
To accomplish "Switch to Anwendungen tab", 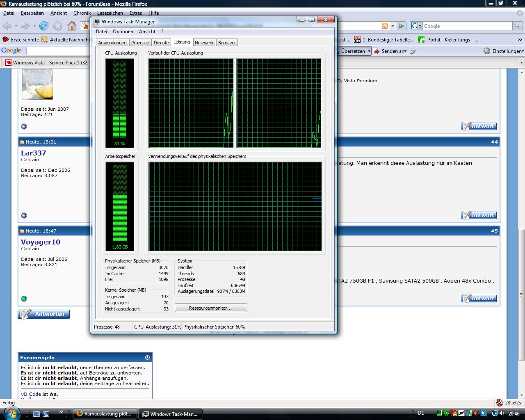I will (112, 43).
